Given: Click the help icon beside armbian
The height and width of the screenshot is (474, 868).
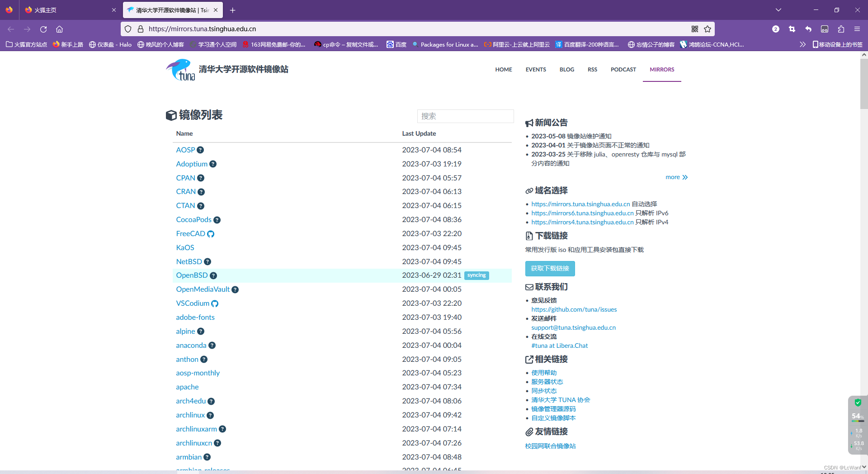Looking at the screenshot, I should (207, 457).
